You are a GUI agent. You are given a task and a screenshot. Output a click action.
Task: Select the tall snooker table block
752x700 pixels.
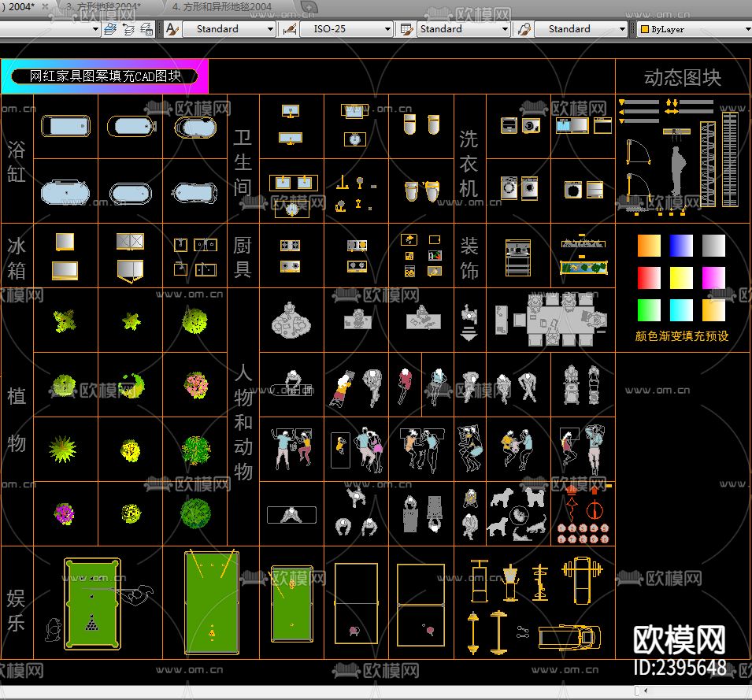click(x=212, y=602)
